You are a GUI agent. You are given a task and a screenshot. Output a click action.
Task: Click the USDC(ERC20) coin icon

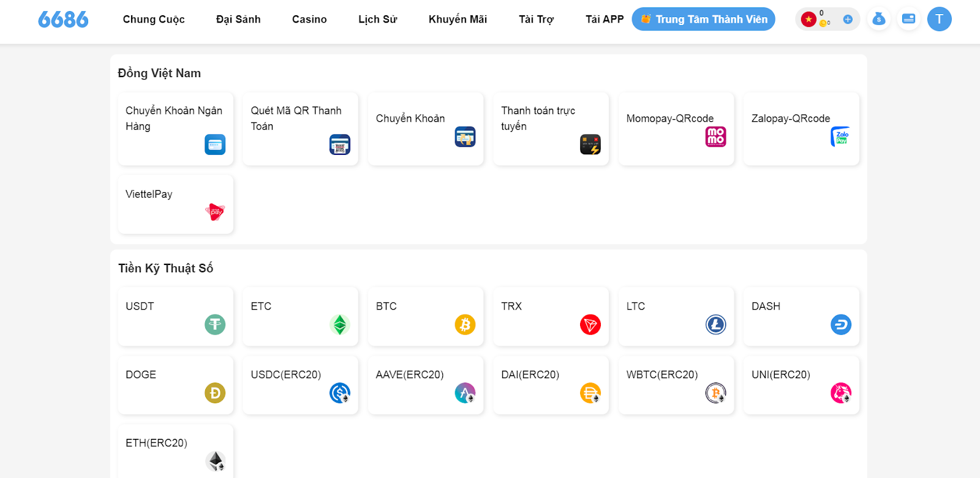[x=340, y=393]
